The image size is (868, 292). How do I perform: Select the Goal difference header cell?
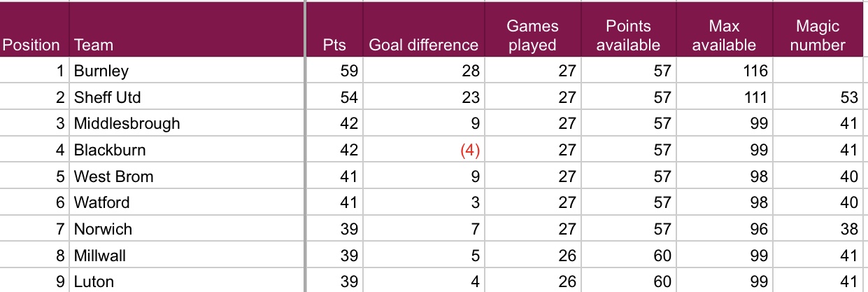click(423, 46)
